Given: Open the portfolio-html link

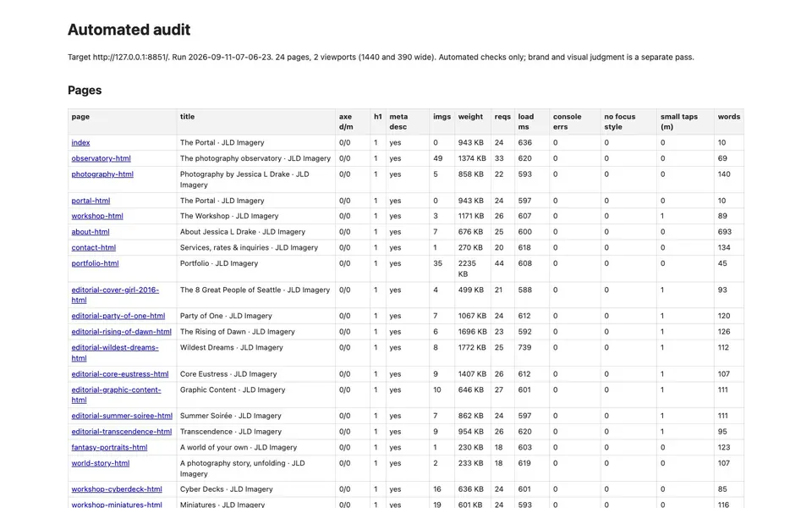Looking at the screenshot, I should tap(96, 263).
